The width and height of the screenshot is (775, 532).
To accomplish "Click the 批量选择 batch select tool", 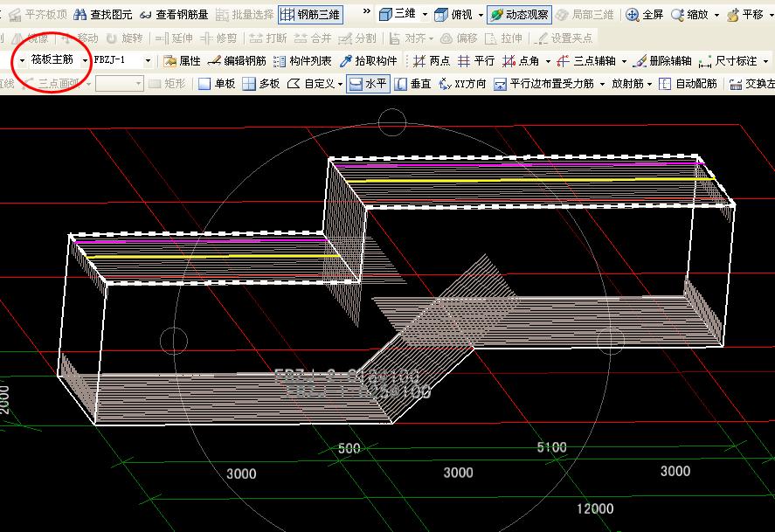I will [x=245, y=15].
